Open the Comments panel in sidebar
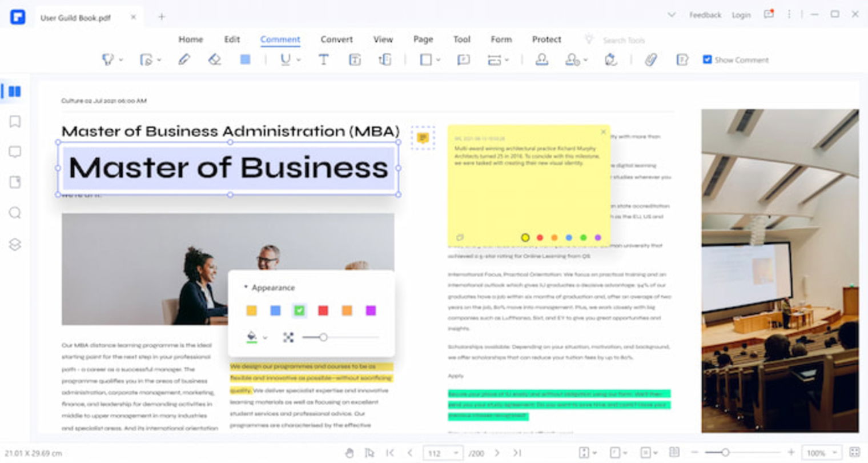This screenshot has height=463, width=868. pos(14,152)
